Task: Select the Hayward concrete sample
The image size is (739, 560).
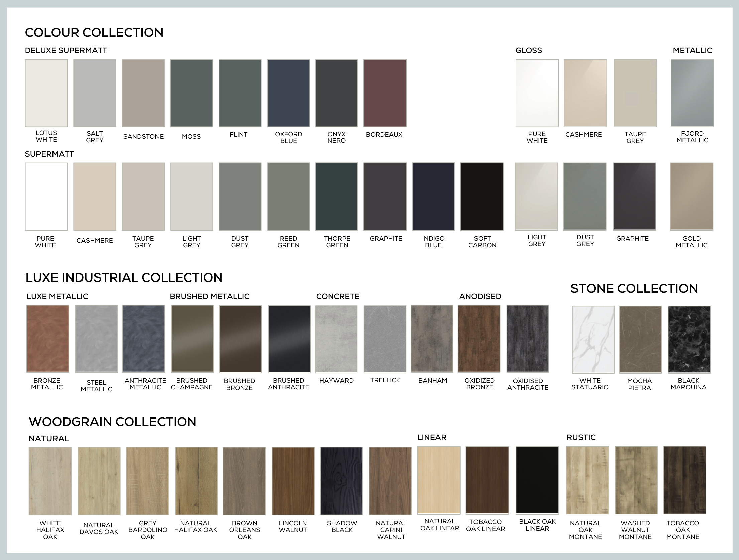Action: [336, 338]
